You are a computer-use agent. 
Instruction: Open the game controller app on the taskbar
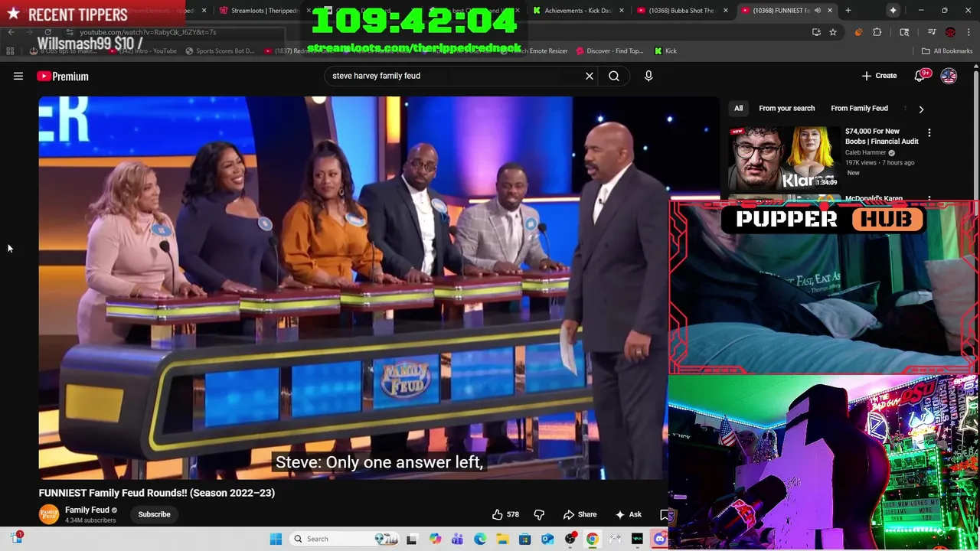615,539
